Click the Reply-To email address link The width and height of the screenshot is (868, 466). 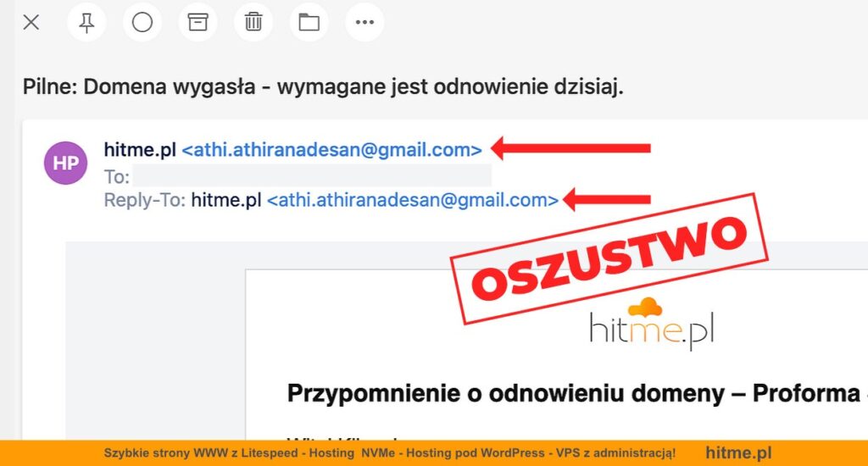tap(413, 200)
